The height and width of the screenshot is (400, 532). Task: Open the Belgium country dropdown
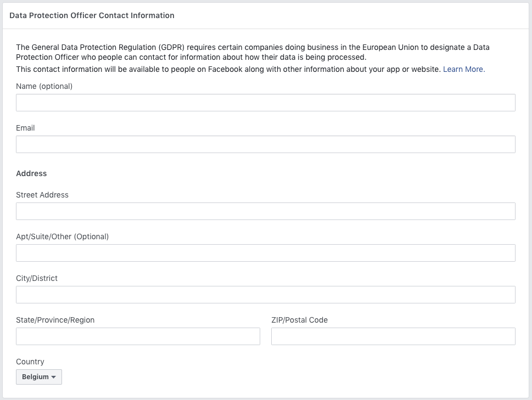(38, 376)
